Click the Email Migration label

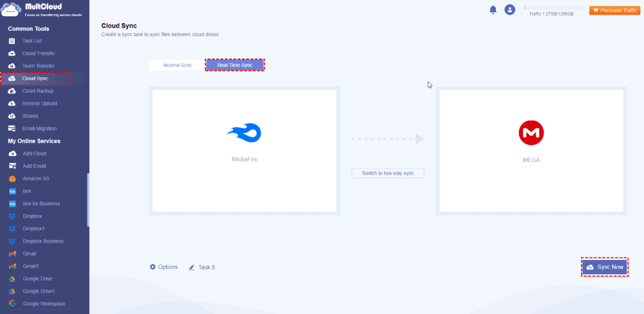coord(39,129)
